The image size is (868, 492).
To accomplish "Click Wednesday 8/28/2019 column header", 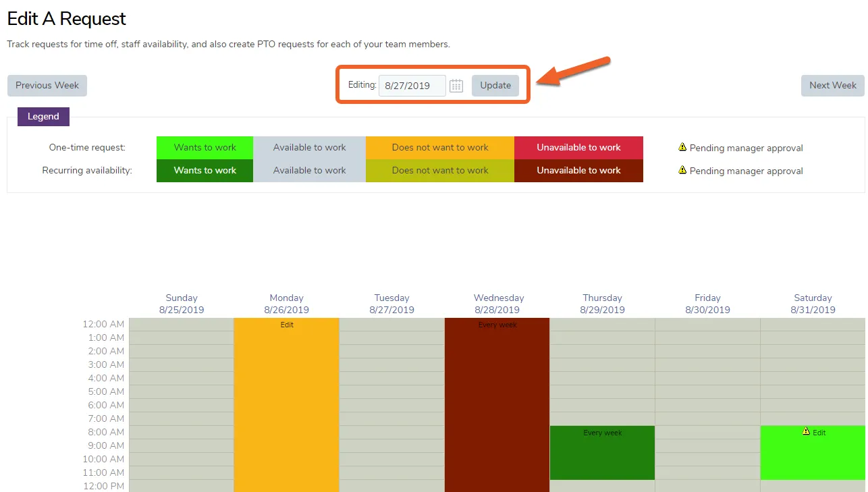I will [x=498, y=304].
